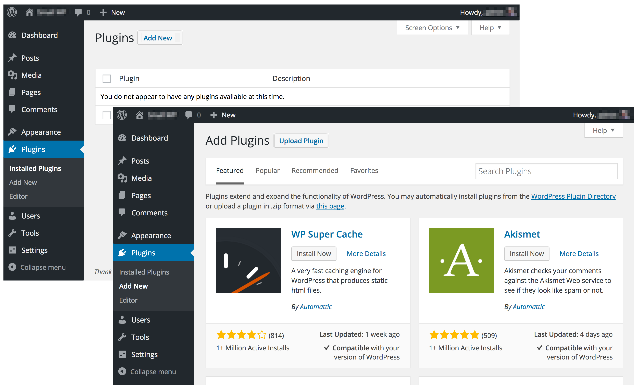This screenshot has height=389, width=637.
Task: Open Comments in back window sidebar
Action: click(33, 109)
